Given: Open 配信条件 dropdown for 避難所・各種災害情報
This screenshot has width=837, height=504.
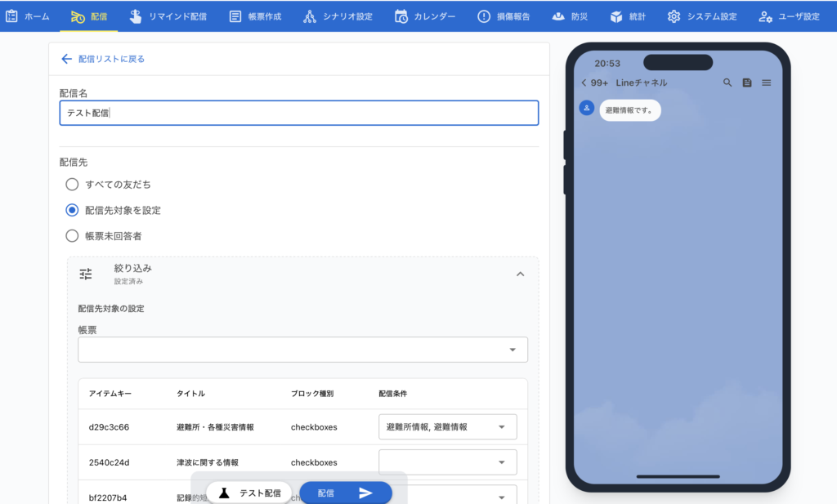Looking at the screenshot, I should 447,426.
